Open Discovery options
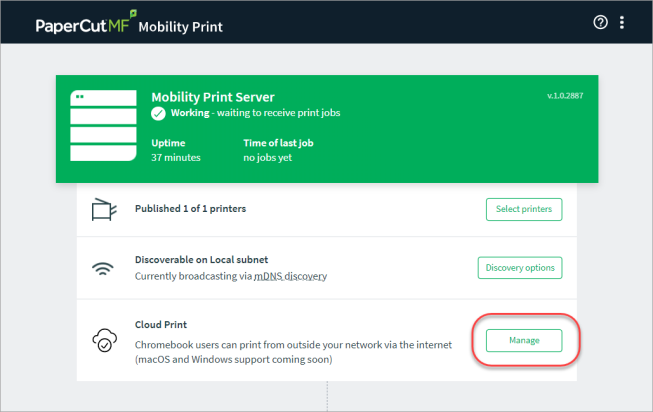This screenshot has width=653, height=412. [520, 268]
